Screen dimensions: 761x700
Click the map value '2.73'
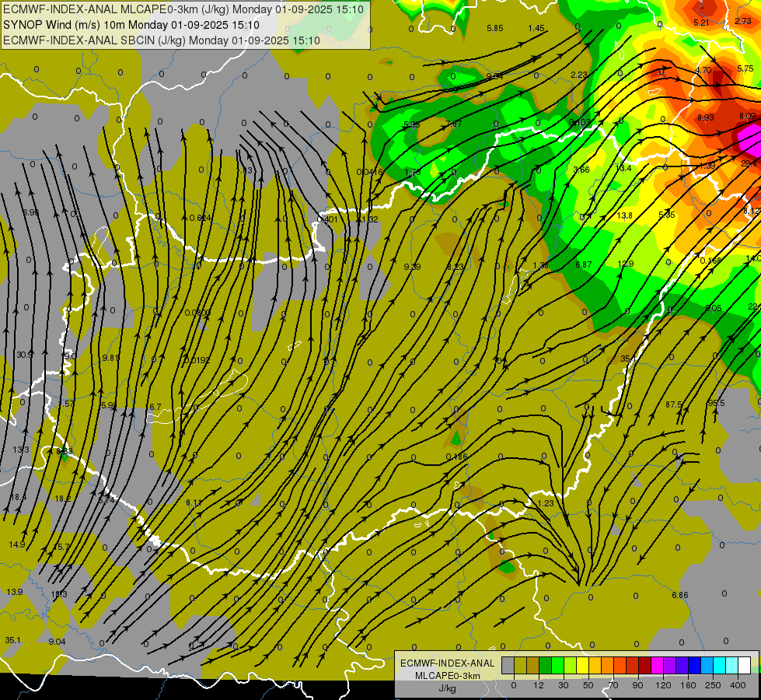tap(743, 21)
